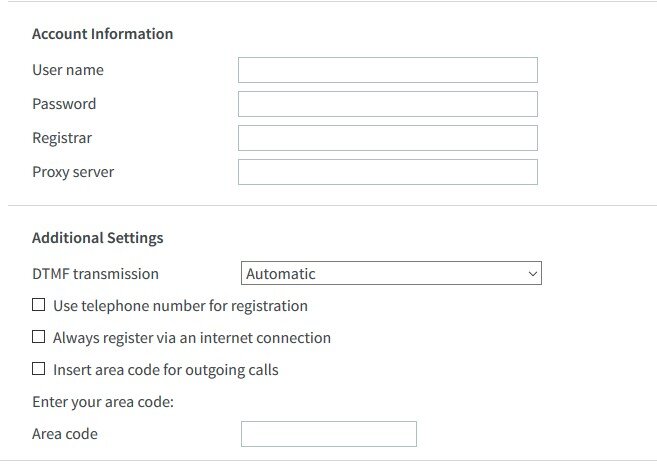Click the 'DTMF transmission' label
657x468 pixels.
tap(96, 274)
